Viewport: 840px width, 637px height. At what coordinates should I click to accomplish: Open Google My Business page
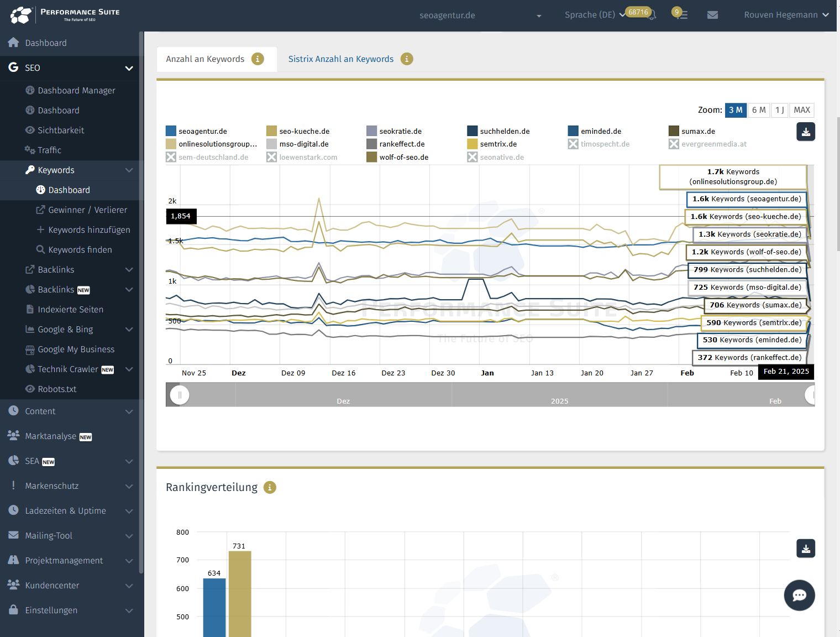tap(70, 349)
